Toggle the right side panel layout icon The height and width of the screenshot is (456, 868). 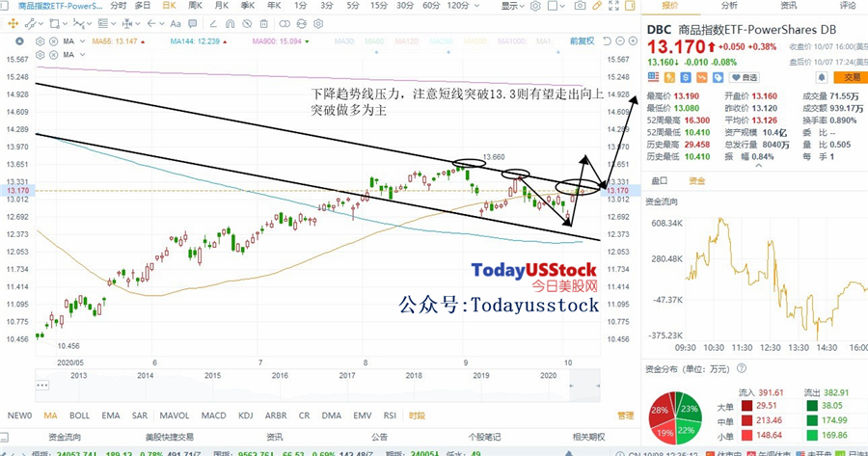point(630,6)
